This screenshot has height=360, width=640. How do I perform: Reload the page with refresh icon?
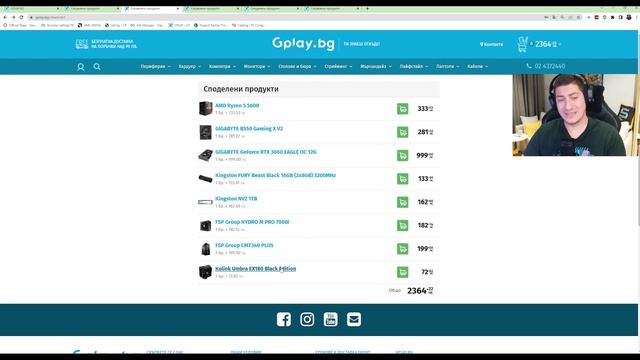tap(21, 17)
